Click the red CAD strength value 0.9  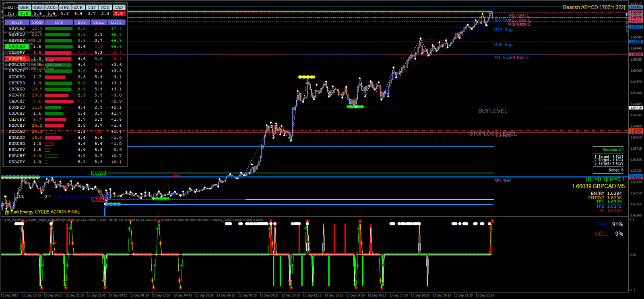click(119, 14)
